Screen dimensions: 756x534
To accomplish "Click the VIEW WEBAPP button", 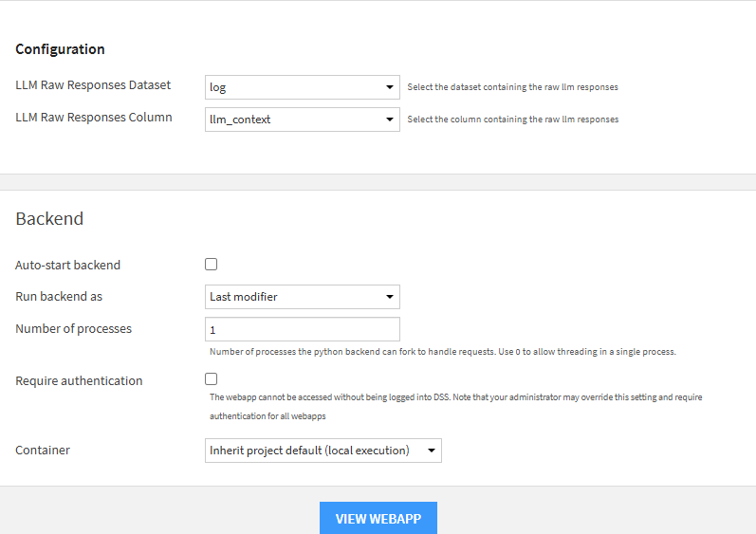I will pos(378,518).
